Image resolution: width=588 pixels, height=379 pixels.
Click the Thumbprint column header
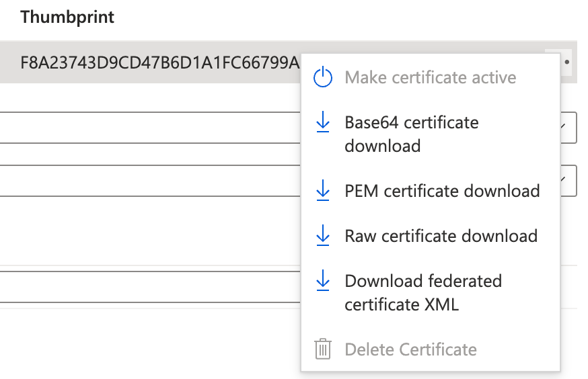click(x=67, y=17)
